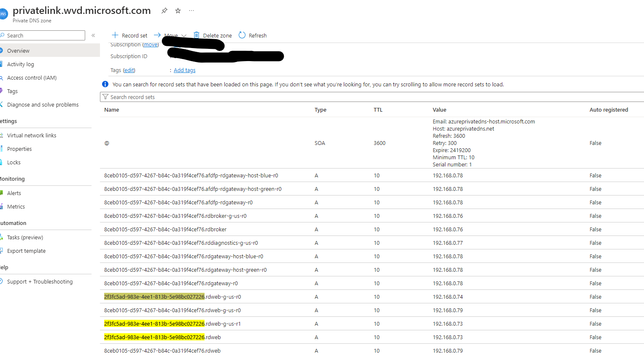The width and height of the screenshot is (644, 356).
Task: Mark the zone as favorite with star icon
Action: pos(178,11)
